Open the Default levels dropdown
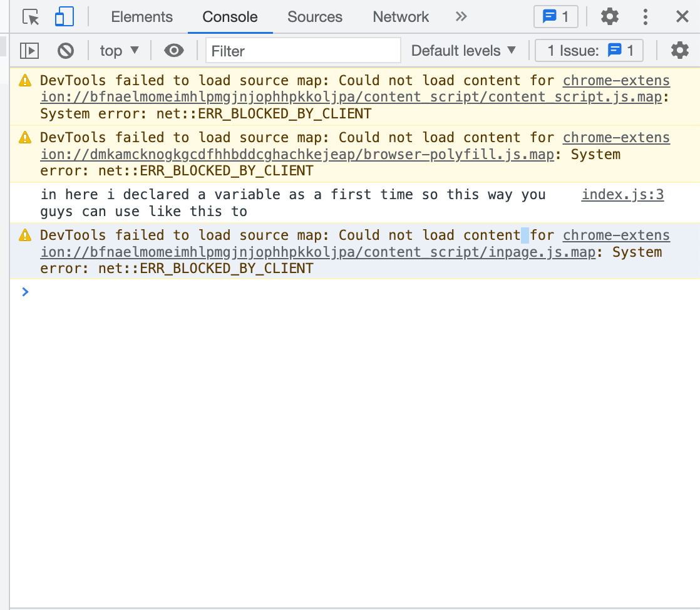This screenshot has height=610, width=700. [463, 51]
